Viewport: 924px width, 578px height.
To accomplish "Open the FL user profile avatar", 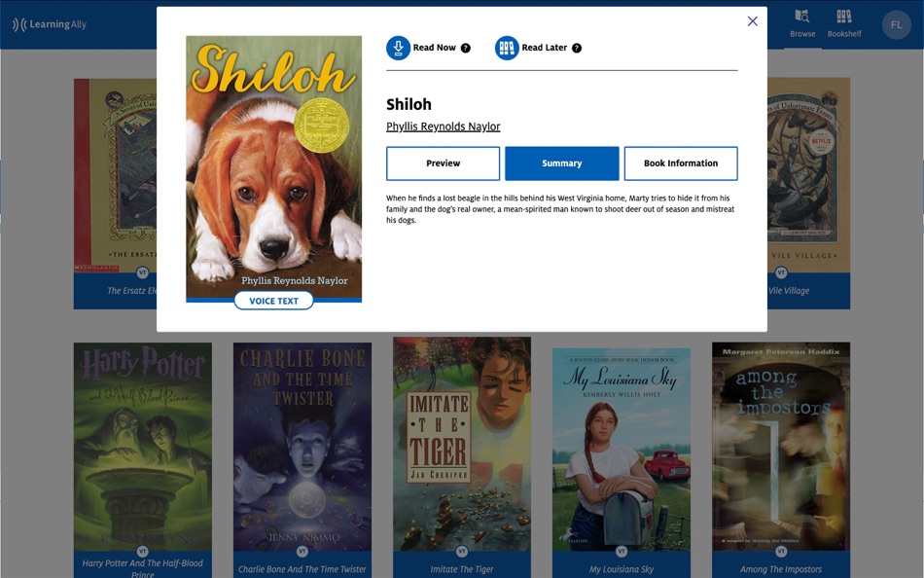I will click(x=897, y=24).
